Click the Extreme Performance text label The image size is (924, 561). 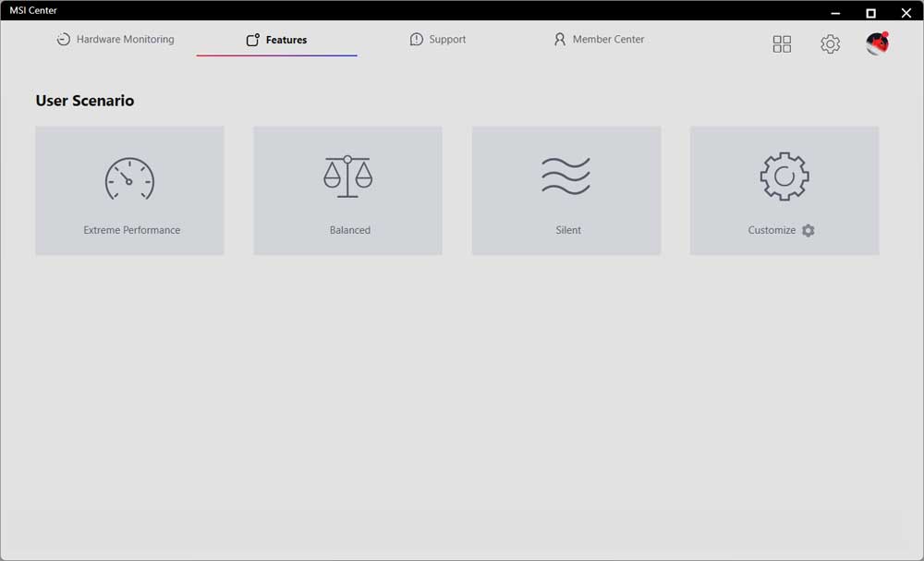tap(131, 230)
